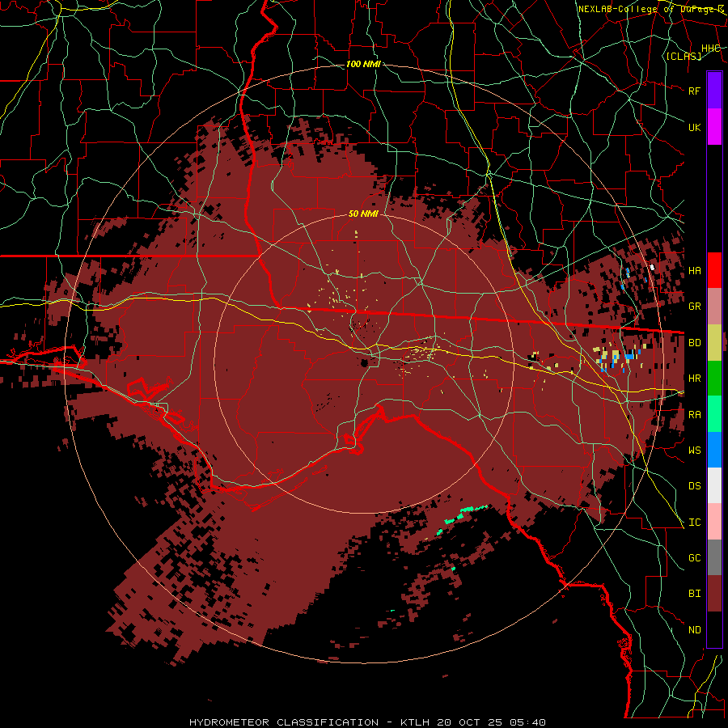The image size is (728, 728).
Task: Click the [CLAS] unit label
Action: (x=684, y=56)
